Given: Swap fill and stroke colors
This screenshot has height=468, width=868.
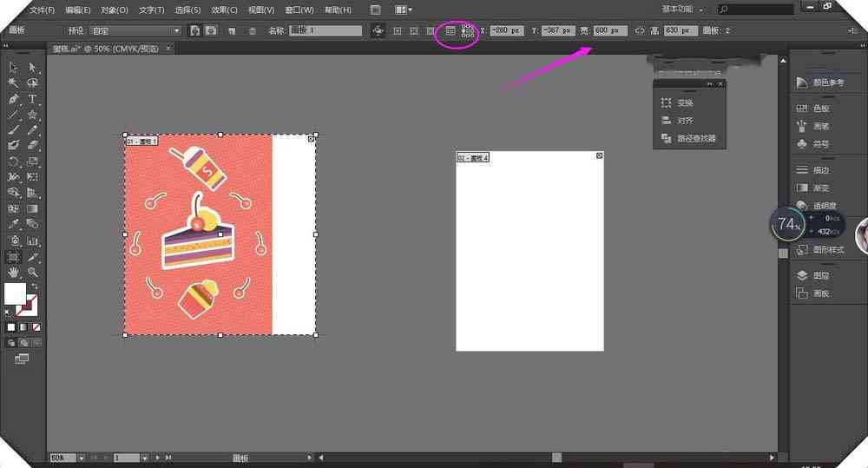Looking at the screenshot, I should [x=35, y=286].
